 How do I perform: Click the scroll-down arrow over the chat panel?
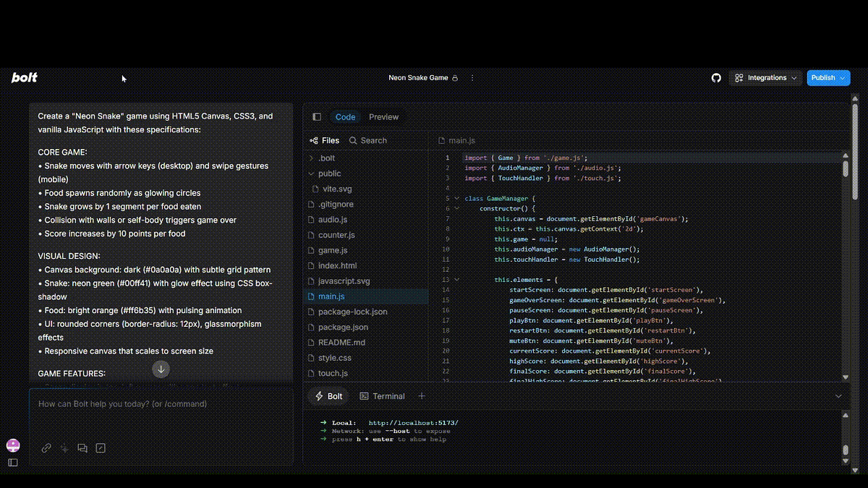coord(161,369)
